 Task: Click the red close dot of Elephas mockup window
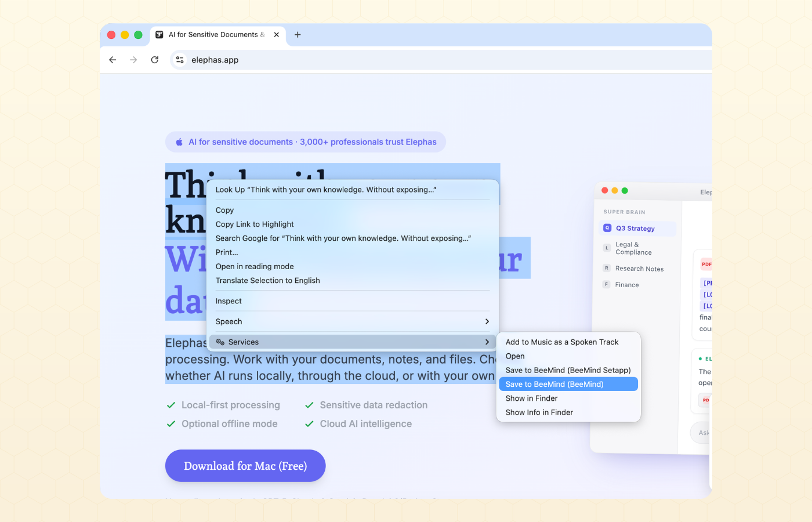(605, 190)
